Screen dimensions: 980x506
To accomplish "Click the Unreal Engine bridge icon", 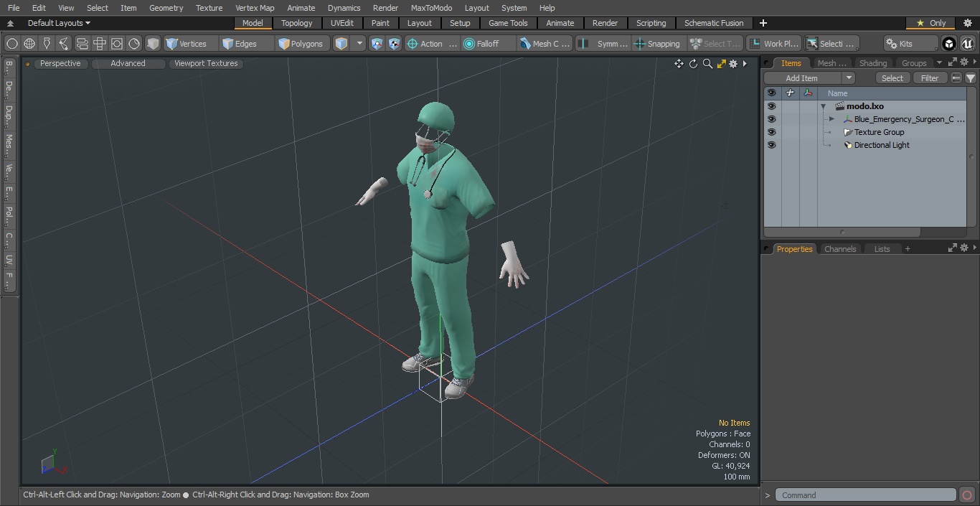I will point(968,44).
